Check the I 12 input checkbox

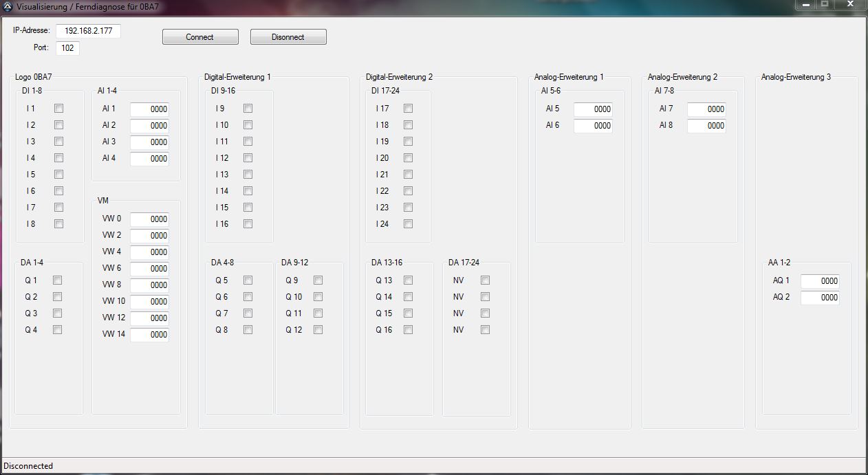click(248, 158)
